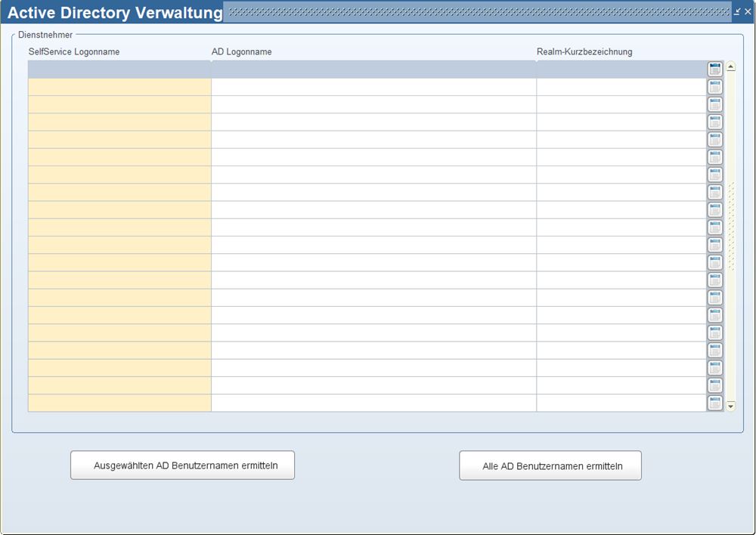Click the second row's AD Logonname cell
756x535 pixels.
pyautogui.click(x=373, y=87)
